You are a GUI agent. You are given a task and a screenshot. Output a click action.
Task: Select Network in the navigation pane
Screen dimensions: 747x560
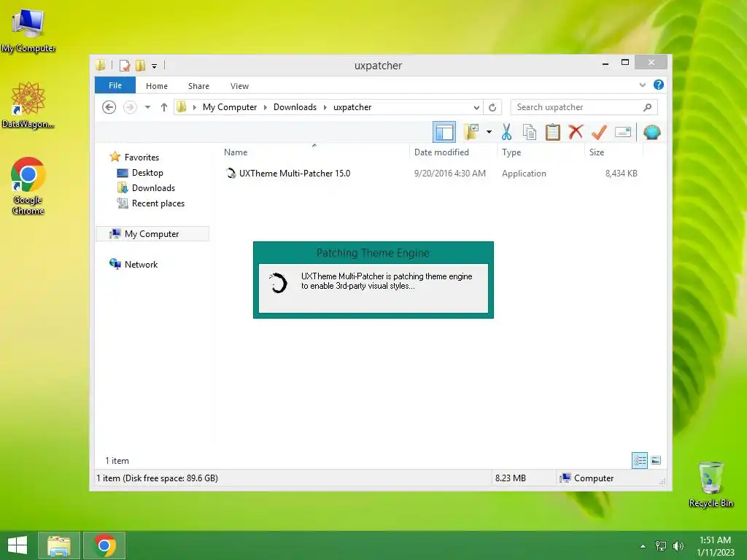point(141,264)
